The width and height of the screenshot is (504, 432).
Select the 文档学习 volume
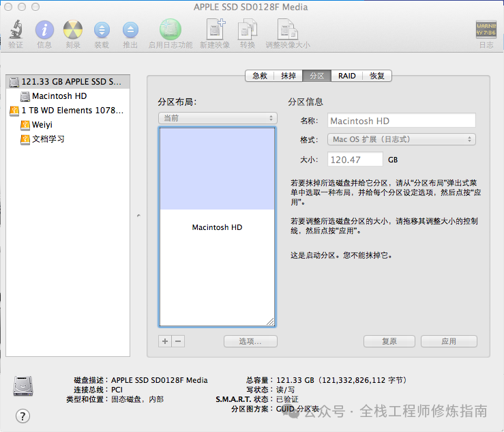tap(68, 139)
